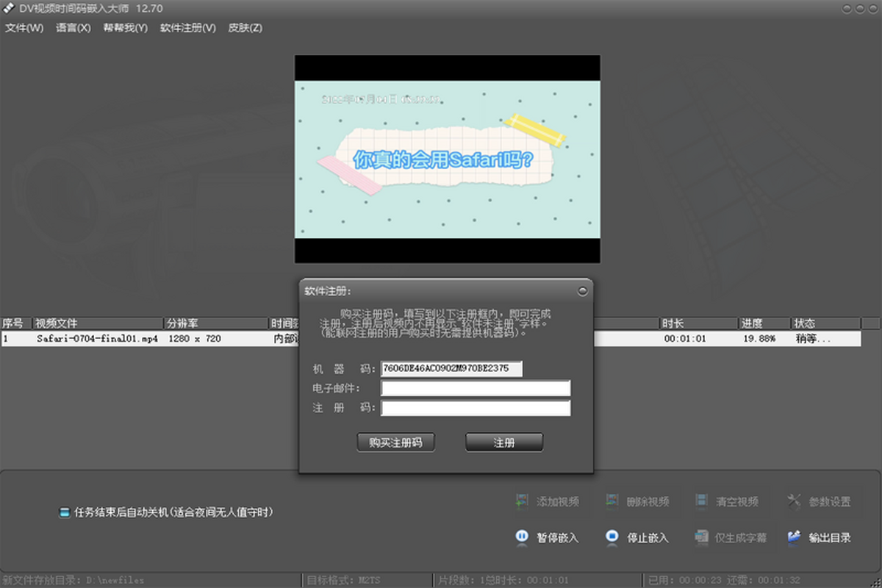This screenshot has height=588, width=882.
Task: Open the 帮帮我(Y) help menu
Action: pyautogui.click(x=125, y=28)
